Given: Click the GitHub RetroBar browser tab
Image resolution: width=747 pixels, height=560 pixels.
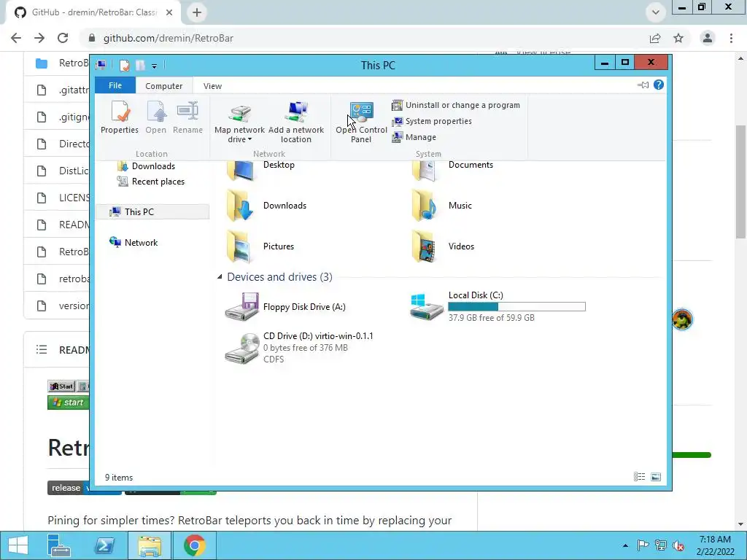Looking at the screenshot, I should coord(93,12).
